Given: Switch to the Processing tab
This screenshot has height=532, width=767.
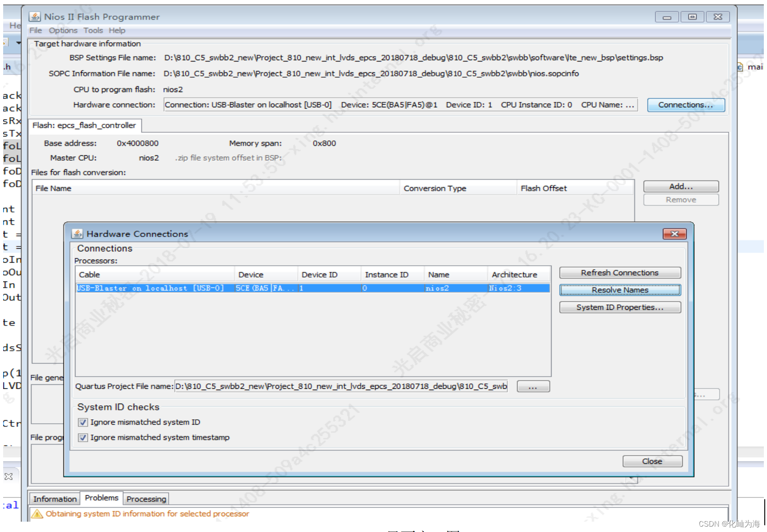Looking at the screenshot, I should click(x=146, y=499).
